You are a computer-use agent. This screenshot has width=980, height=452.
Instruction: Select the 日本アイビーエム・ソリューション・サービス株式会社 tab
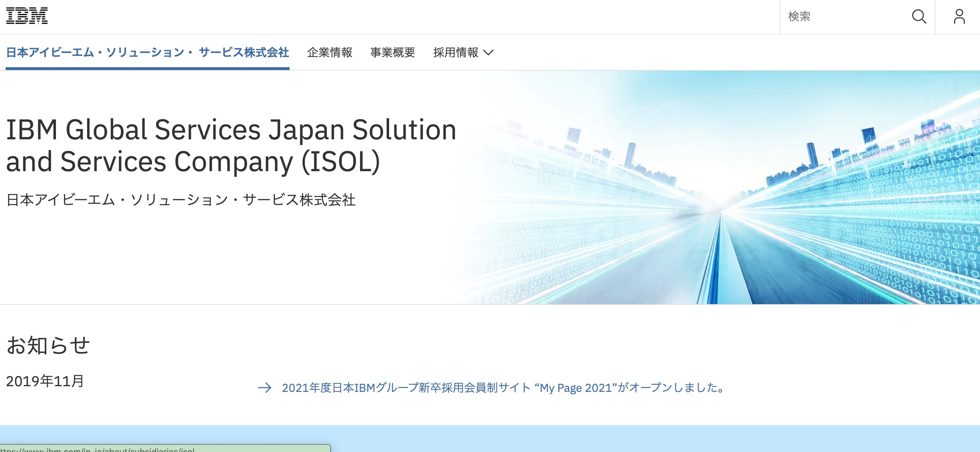[148, 52]
